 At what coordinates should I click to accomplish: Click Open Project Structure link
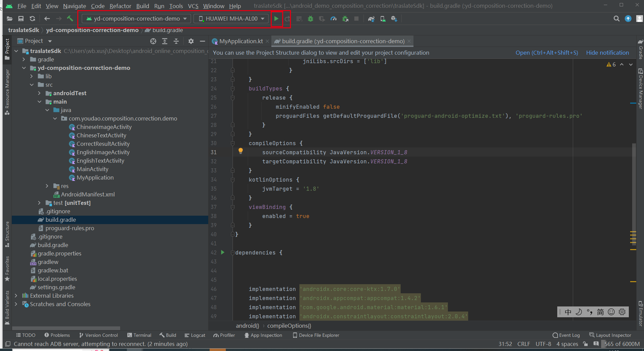[x=546, y=53]
